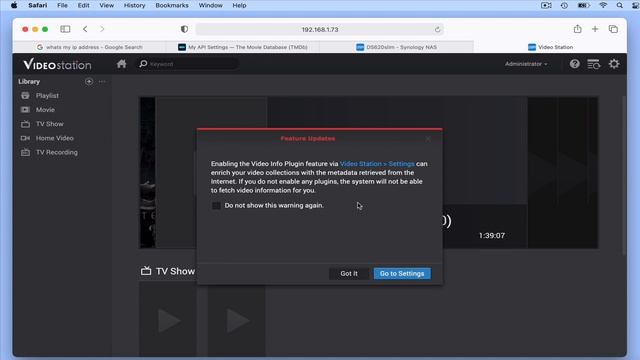Add a new library with plus icon
The image size is (640, 360).
89,81
